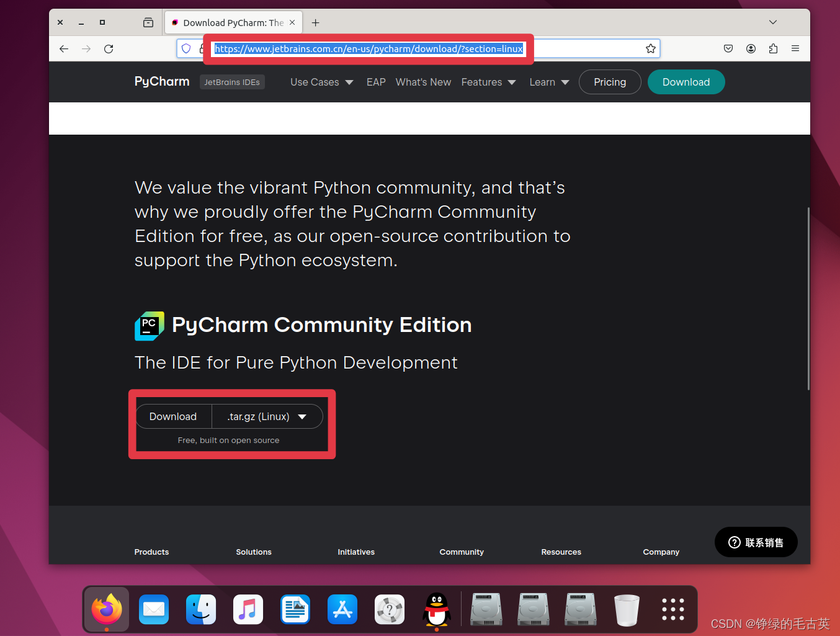Click the browser forward arrow
The image size is (840, 636).
(86, 48)
